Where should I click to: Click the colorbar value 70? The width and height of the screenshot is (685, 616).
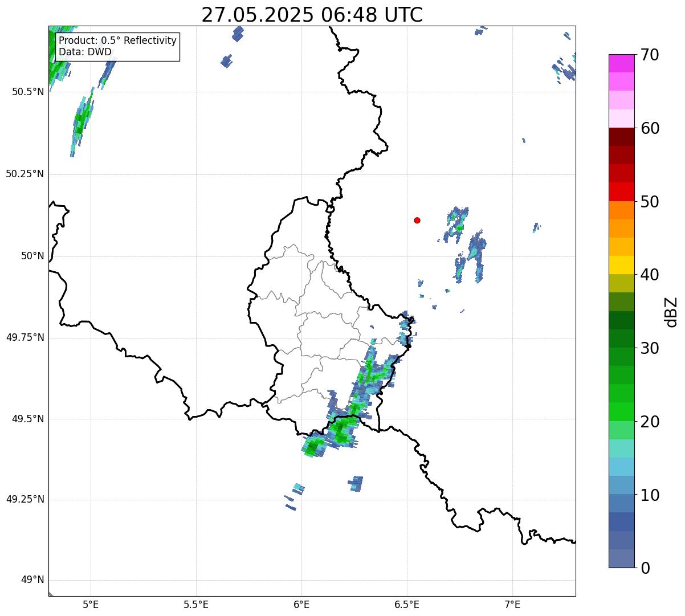[650, 55]
